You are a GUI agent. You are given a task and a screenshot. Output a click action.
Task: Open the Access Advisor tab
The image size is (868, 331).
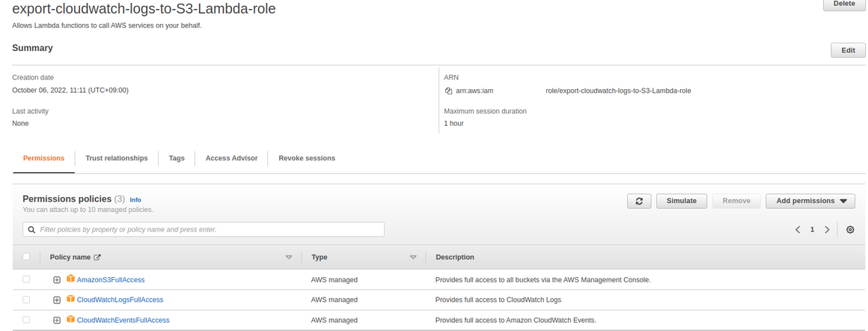pos(231,158)
